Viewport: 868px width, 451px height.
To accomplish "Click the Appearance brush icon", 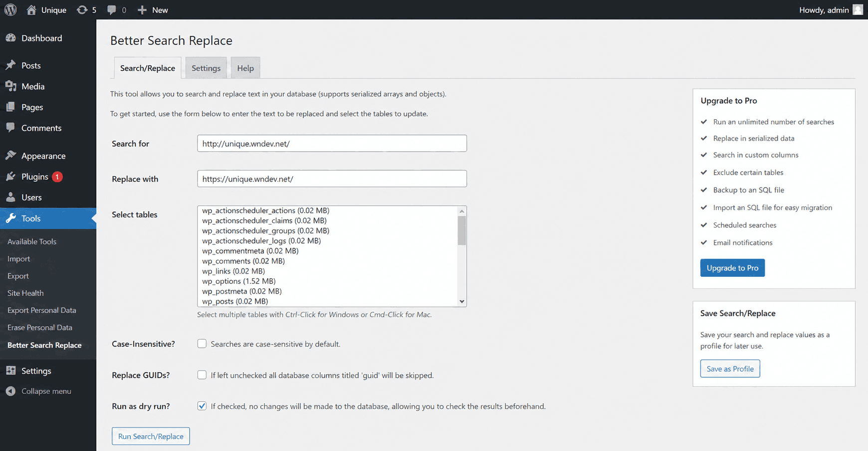I will click(x=10, y=156).
